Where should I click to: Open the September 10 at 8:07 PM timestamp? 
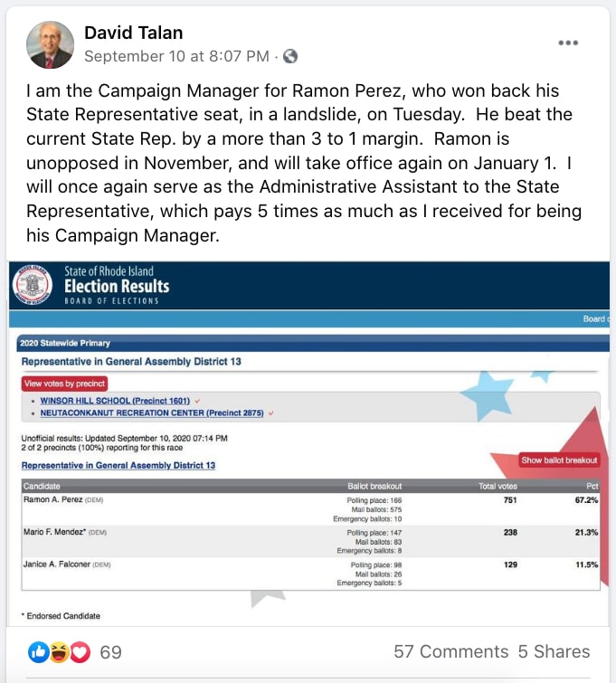(176, 56)
